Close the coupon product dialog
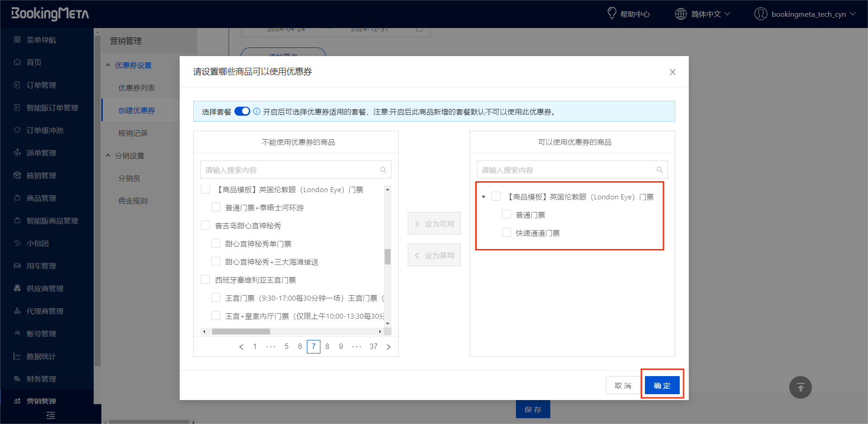Image resolution: width=868 pixels, height=424 pixels. click(x=672, y=72)
